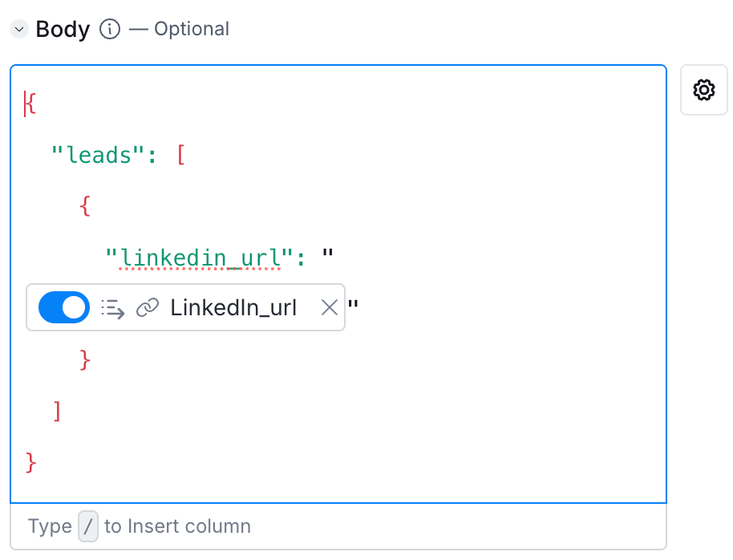Screen dimensions: 733x560
Task: Click the list-arrow icon in the chip
Action: pos(112,307)
